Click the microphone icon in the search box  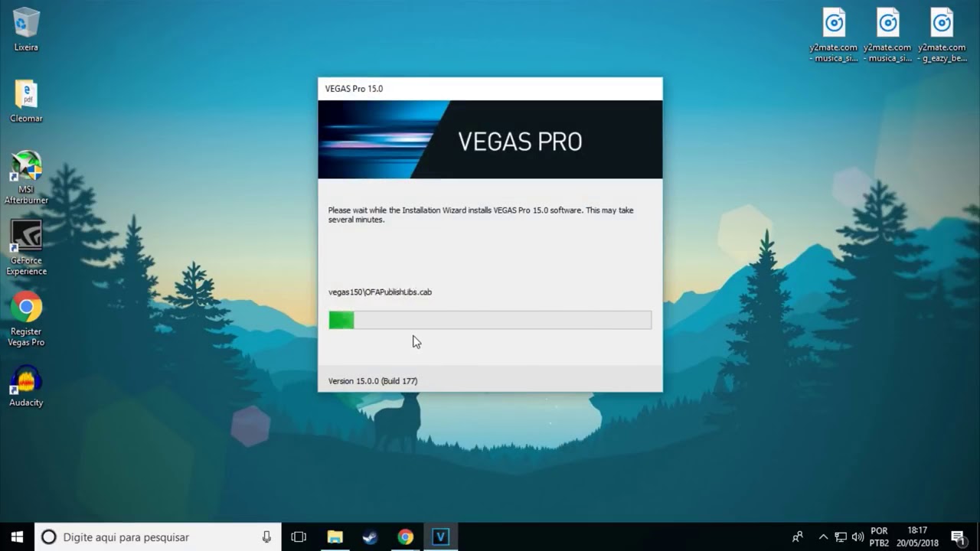(266, 537)
